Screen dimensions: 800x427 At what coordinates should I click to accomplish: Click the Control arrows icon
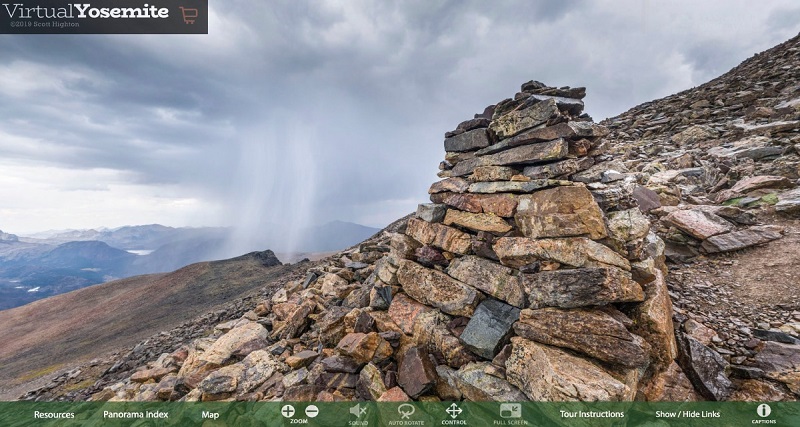pyautogui.click(x=454, y=411)
